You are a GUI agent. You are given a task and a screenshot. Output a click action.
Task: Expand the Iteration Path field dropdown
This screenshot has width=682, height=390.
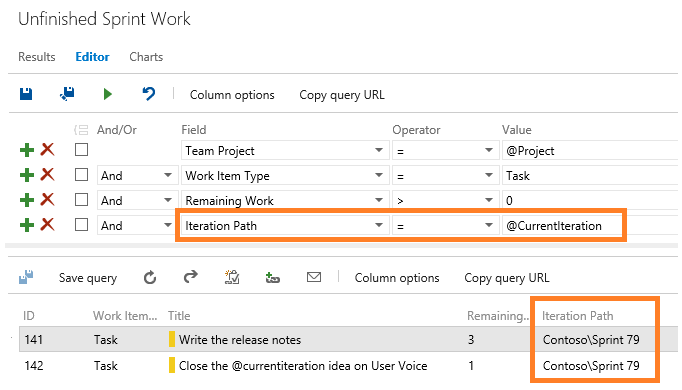point(379,225)
